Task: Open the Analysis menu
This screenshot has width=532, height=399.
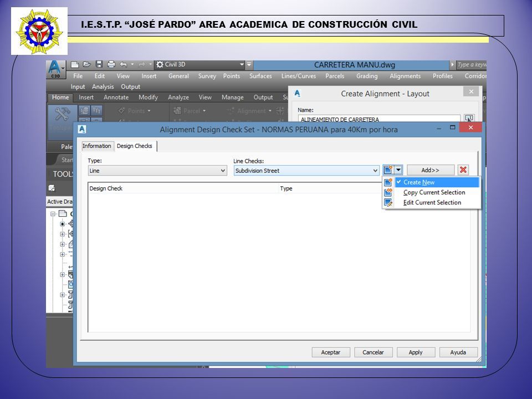Action: coord(103,86)
